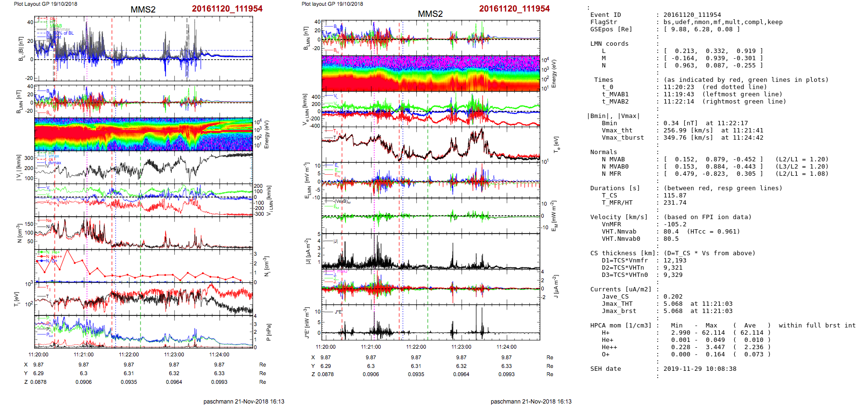Screen dimensions: 868x405
Task: Click the 11:22:00 time tick on left plot
Action: point(129,354)
